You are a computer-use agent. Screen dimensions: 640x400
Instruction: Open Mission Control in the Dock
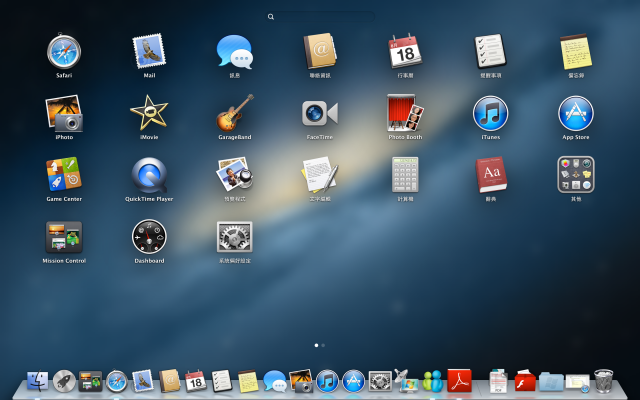tap(90, 381)
